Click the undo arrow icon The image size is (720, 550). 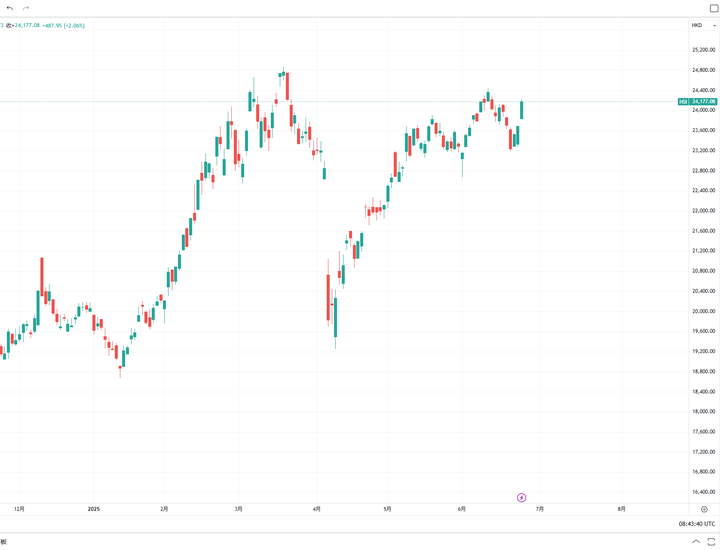coord(10,8)
